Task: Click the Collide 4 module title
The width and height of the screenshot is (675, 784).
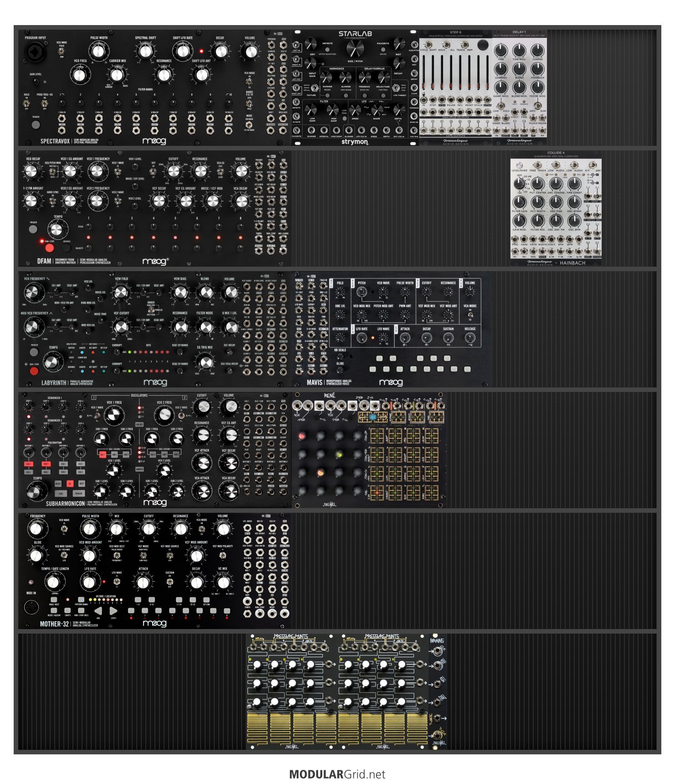Action: point(556,153)
